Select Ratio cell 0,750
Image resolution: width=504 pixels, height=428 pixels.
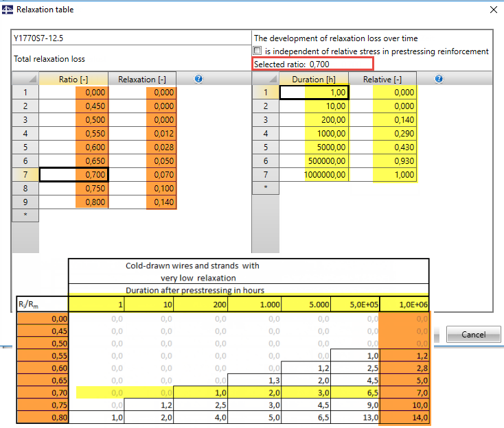coord(73,189)
